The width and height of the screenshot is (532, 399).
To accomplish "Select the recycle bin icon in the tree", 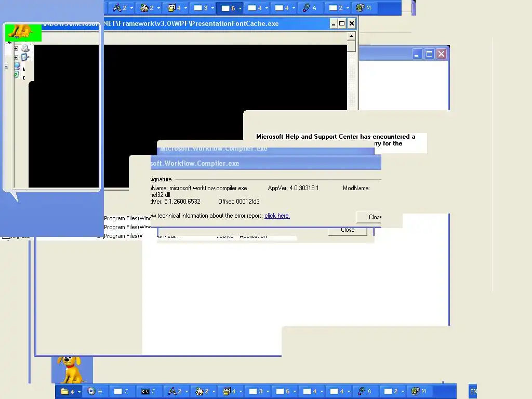I will (16, 75).
